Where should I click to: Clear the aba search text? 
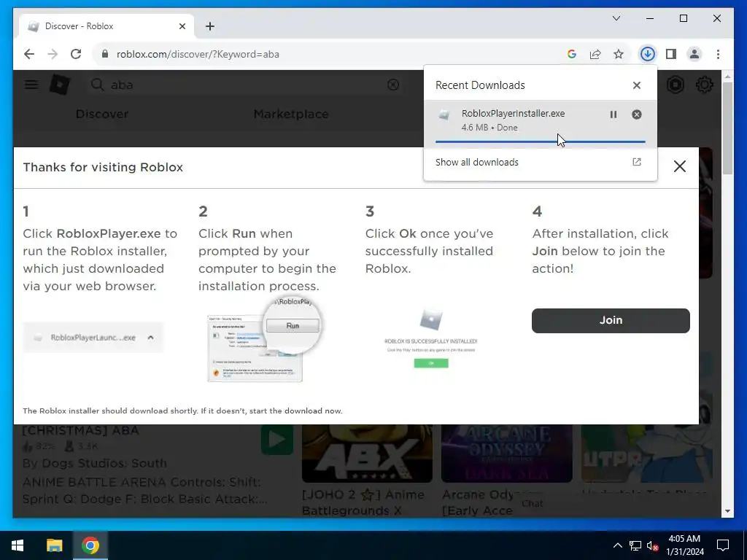click(x=393, y=85)
